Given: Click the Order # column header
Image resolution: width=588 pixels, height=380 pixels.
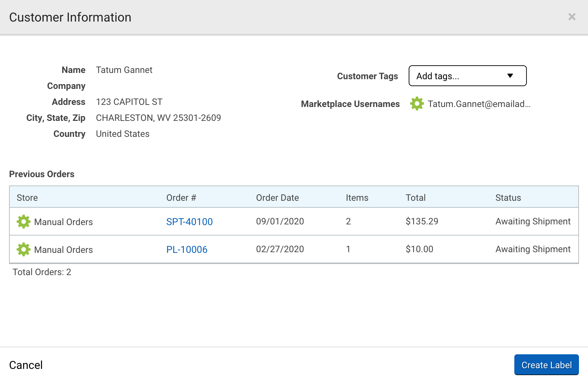Looking at the screenshot, I should pyautogui.click(x=181, y=198).
